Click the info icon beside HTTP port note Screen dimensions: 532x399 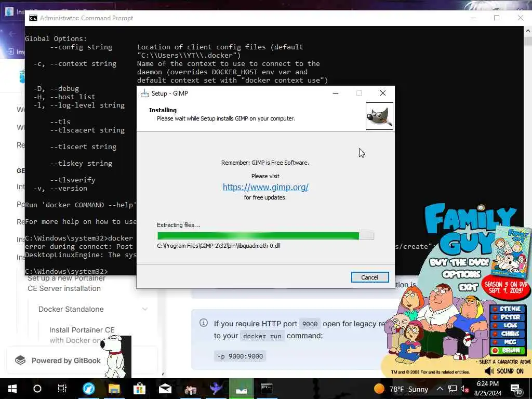[x=204, y=323]
